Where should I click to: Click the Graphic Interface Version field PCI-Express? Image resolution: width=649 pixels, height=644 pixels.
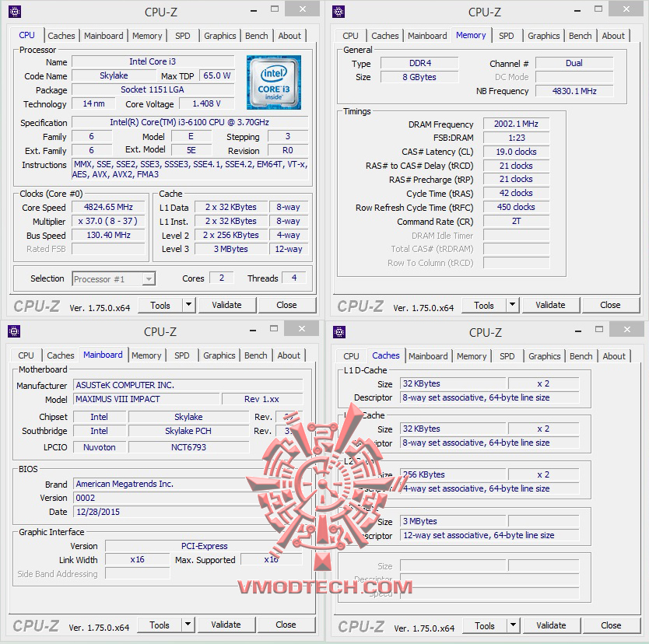click(x=204, y=546)
